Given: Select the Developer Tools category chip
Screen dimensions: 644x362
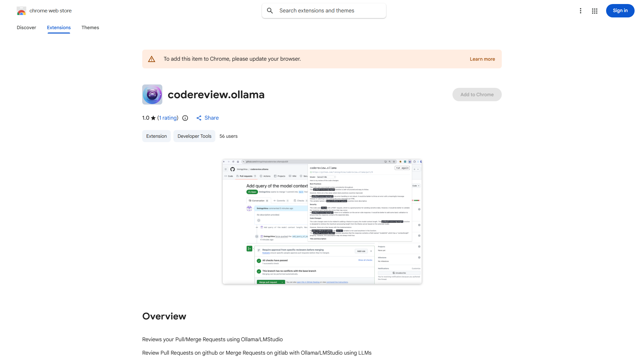Looking at the screenshot, I should pyautogui.click(x=194, y=136).
